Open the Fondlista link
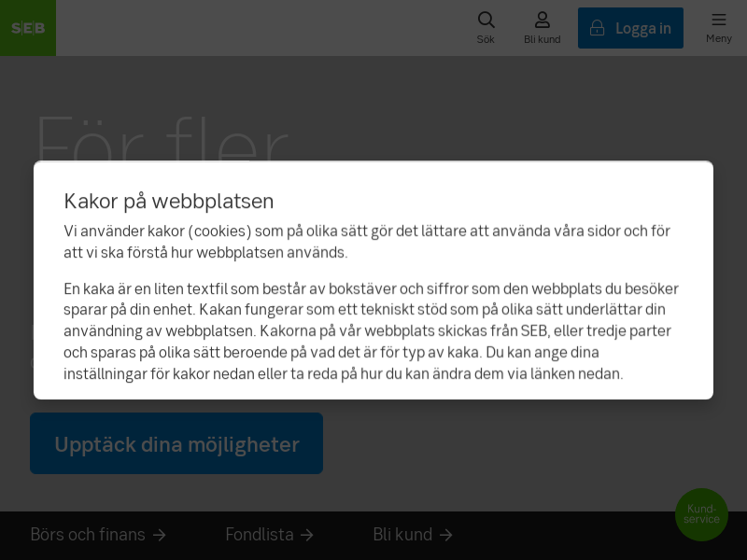The image size is (747, 560). pos(270,535)
